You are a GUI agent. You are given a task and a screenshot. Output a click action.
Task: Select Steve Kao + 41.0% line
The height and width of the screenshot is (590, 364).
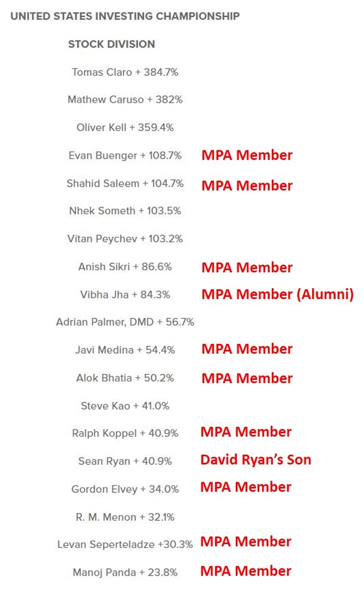click(125, 406)
